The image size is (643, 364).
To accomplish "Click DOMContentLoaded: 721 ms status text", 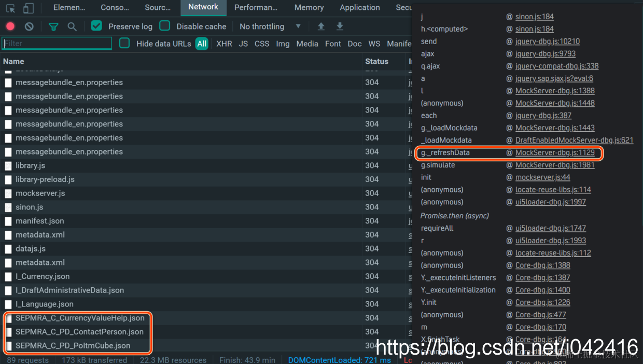I will [x=340, y=360].
